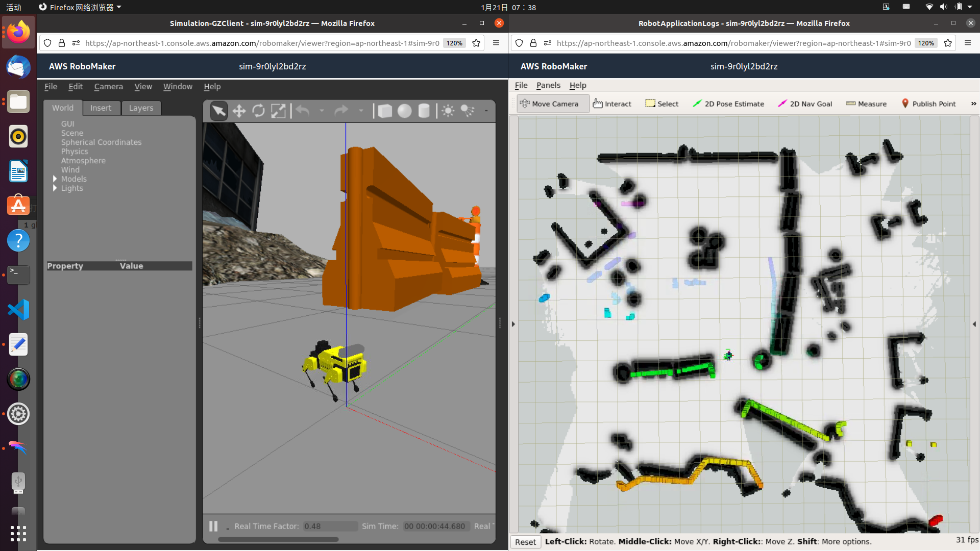This screenshot has height=551, width=980.
Task: Show hidden RViz toolbar tools
Action: tap(973, 104)
